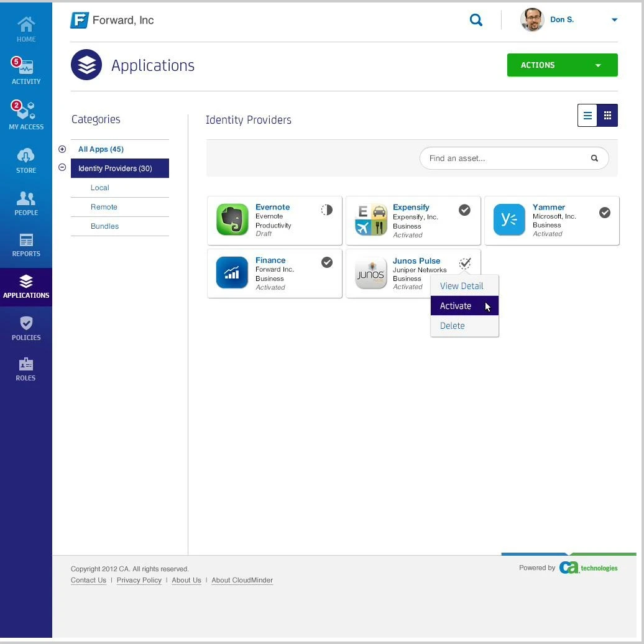Viewport: 644px width, 644px height.
Task: Open the People section
Action: pos(26,203)
